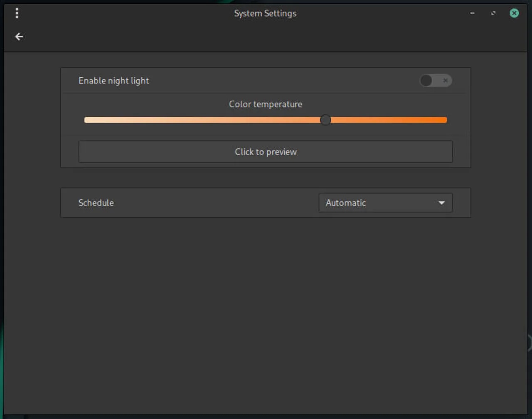Image resolution: width=532 pixels, height=419 pixels.
Task: Click the caret arrow in Schedule combo box
Action: pyautogui.click(x=441, y=203)
